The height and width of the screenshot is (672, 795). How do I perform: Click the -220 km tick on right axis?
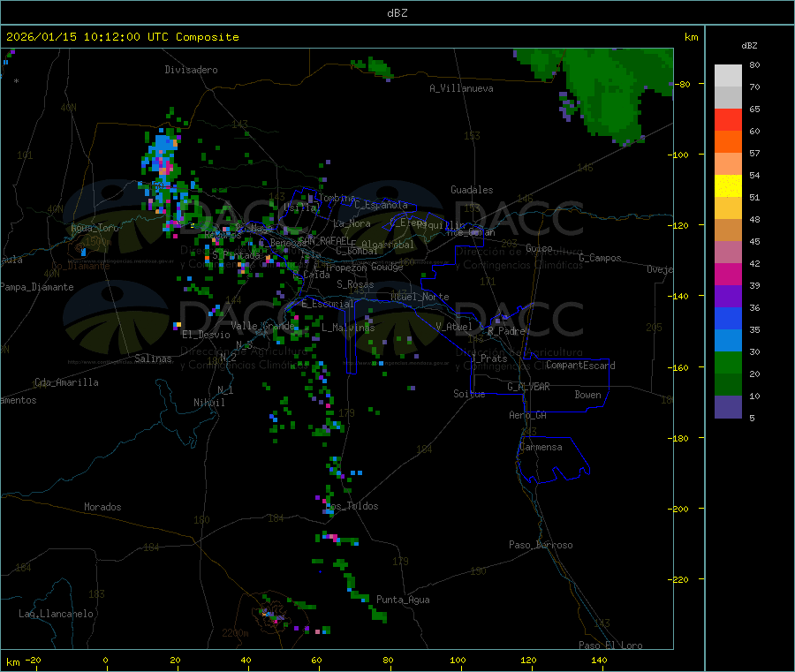tap(678, 580)
